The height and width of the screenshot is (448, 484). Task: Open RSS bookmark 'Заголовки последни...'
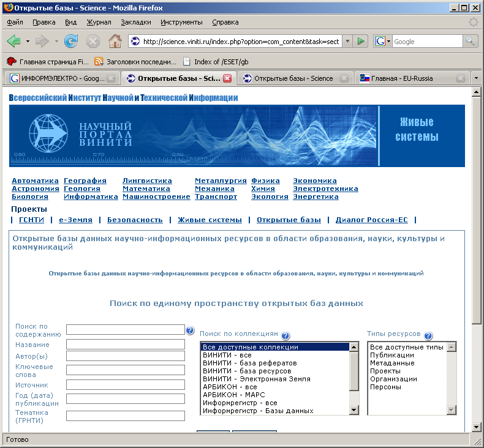click(135, 62)
